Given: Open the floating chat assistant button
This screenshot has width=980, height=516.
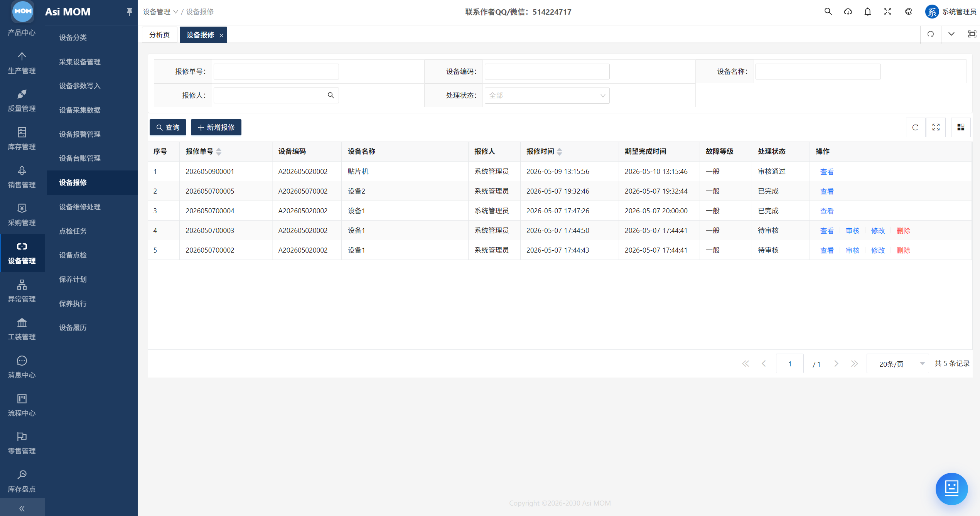Looking at the screenshot, I should 951,489.
